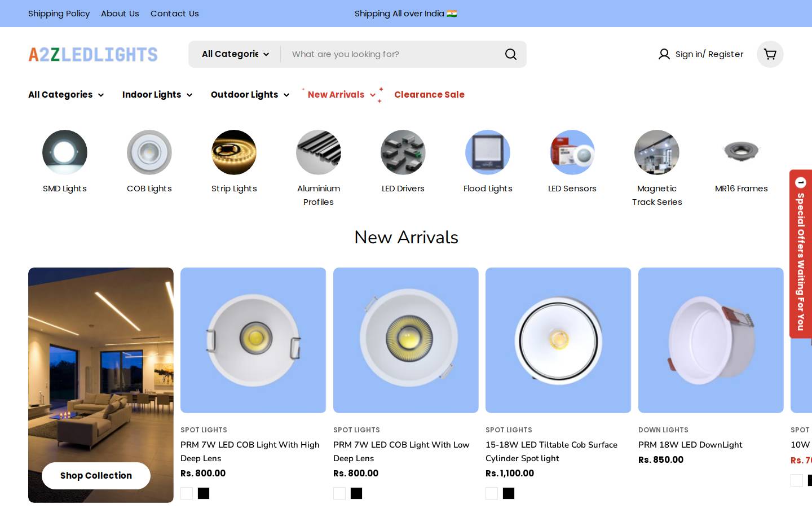
Task: Click the A2ZLEDLIGHTS logo
Action: point(93,54)
